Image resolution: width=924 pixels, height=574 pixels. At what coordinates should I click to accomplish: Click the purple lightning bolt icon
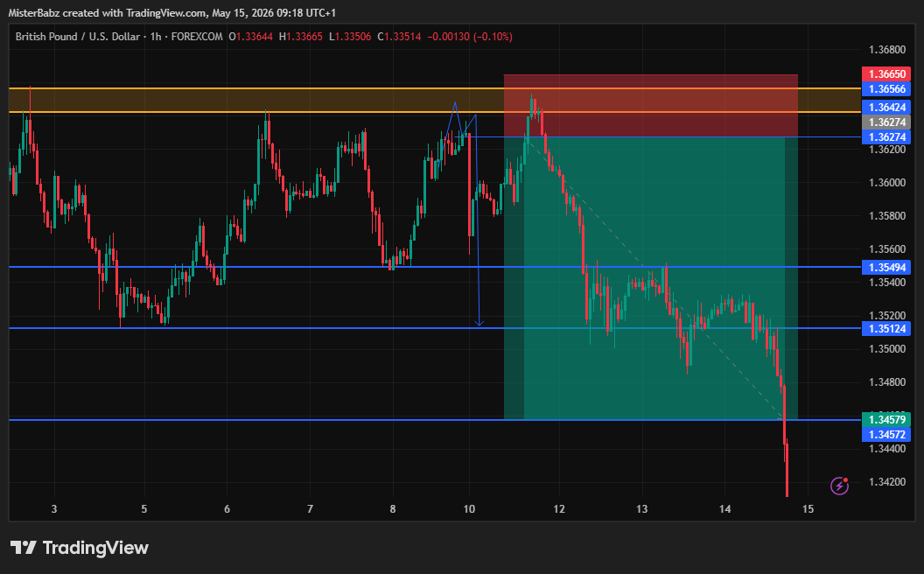839,486
